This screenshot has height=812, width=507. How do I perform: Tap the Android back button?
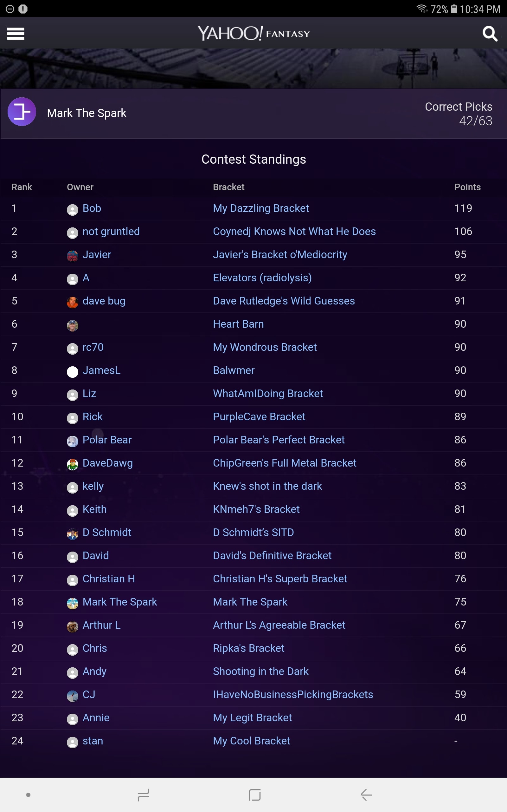[x=366, y=795]
